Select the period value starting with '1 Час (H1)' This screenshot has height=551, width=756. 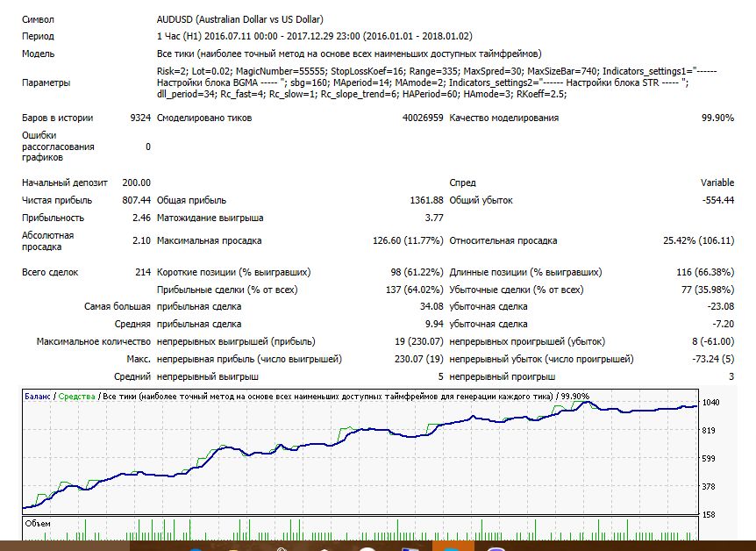click(314, 36)
